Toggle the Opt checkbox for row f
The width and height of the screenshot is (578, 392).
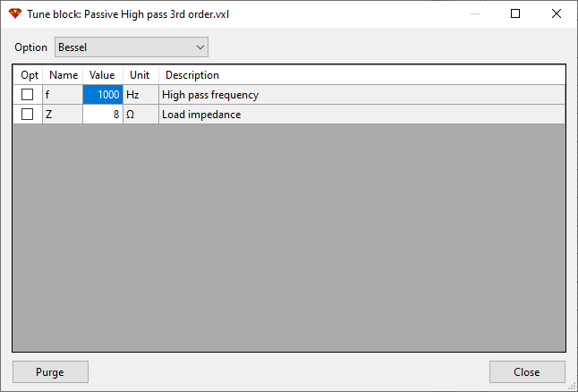(x=27, y=94)
